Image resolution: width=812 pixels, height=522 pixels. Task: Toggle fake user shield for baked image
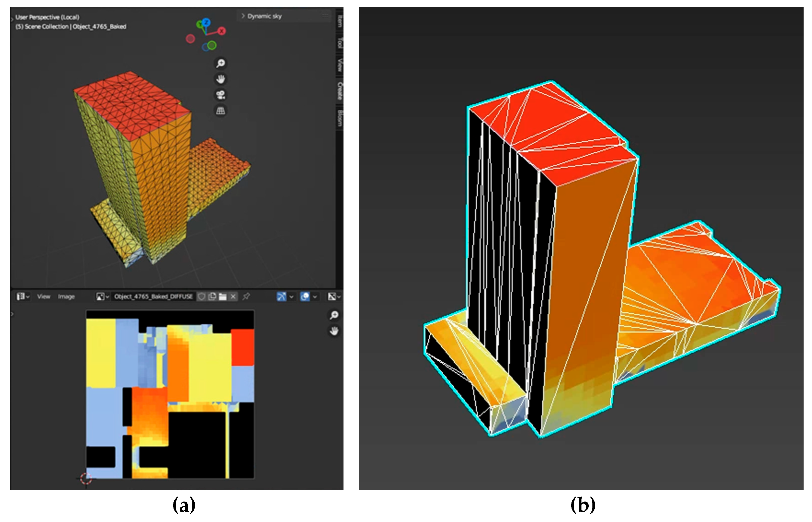point(202,297)
